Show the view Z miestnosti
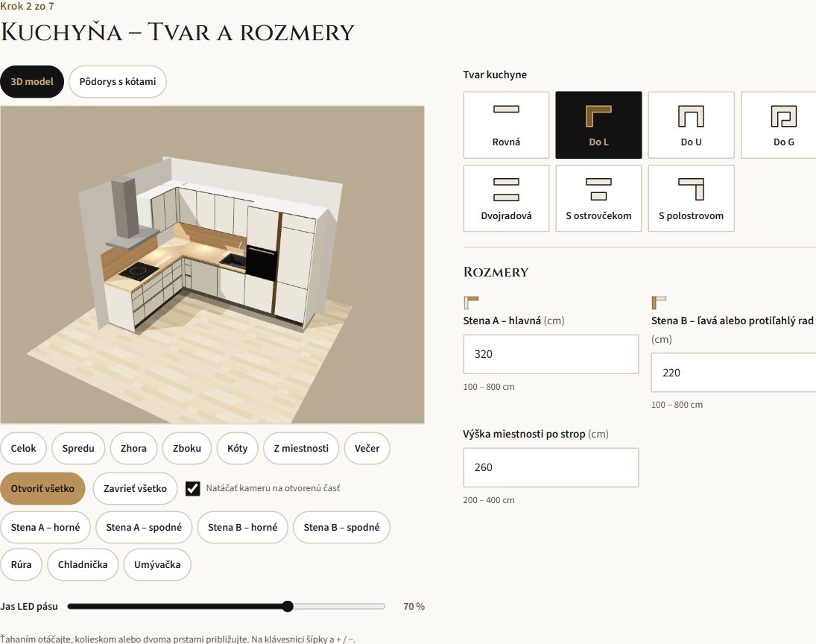The width and height of the screenshot is (816, 644). [x=301, y=448]
